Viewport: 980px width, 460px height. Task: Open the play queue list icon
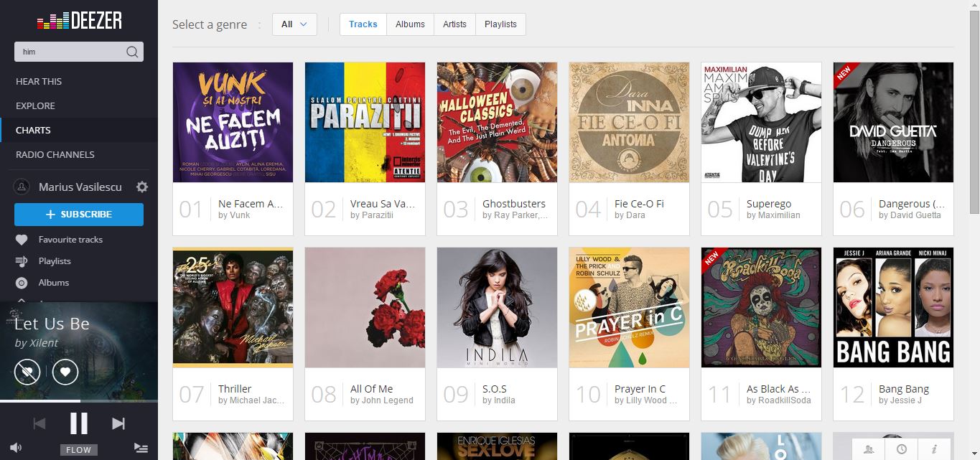click(141, 448)
